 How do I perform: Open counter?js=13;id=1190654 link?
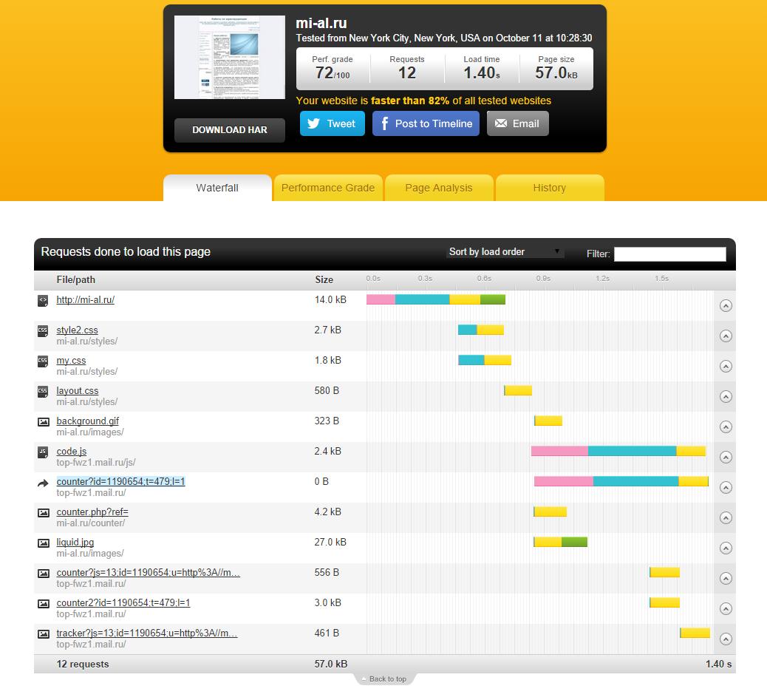149,573
